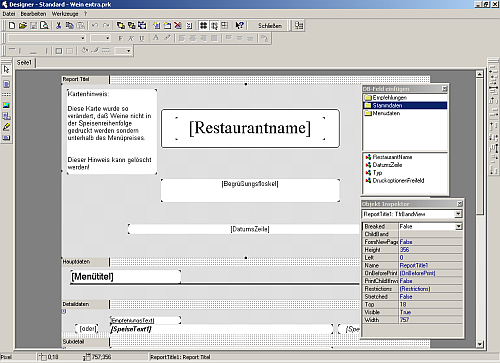Pick the background fill color bucket
Viewport: 500px width, 363px height.
click(85, 51)
